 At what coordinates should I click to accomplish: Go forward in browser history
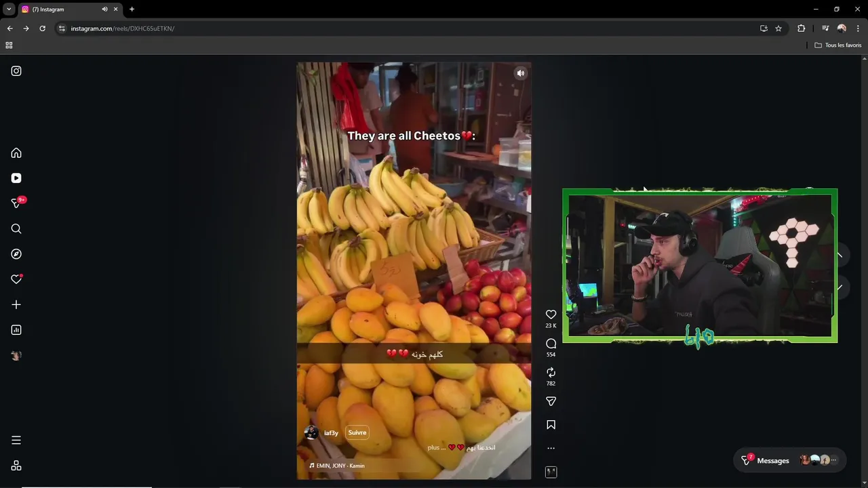pos(26,28)
